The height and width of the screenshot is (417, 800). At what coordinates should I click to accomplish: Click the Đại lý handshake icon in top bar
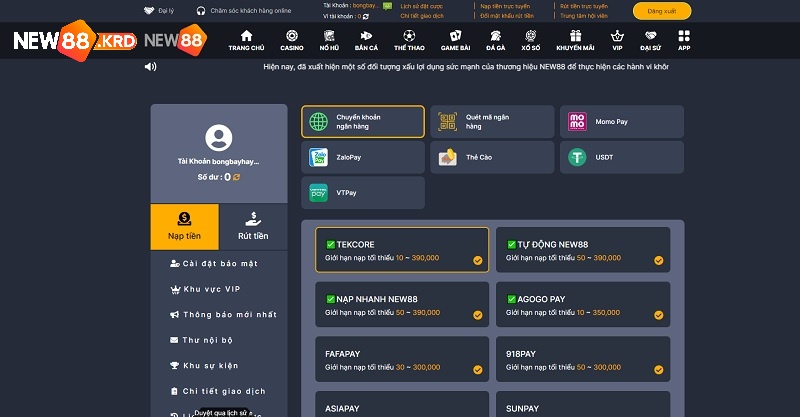coord(149,10)
